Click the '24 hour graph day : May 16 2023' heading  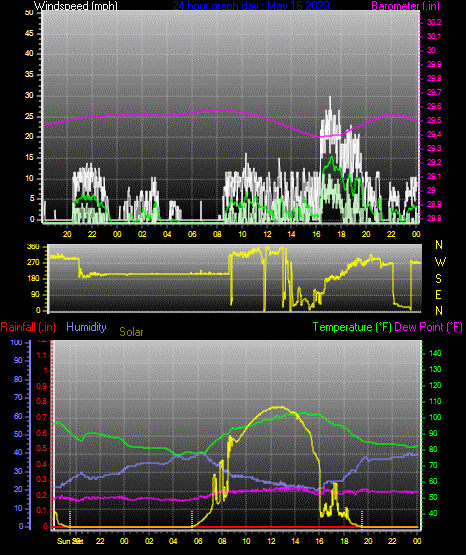(251, 6)
